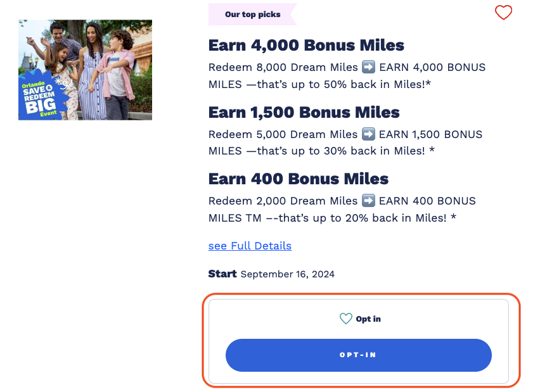Select the Earn 4,000 Bonus Miles heading
This screenshot has width=540, height=392.
(306, 46)
